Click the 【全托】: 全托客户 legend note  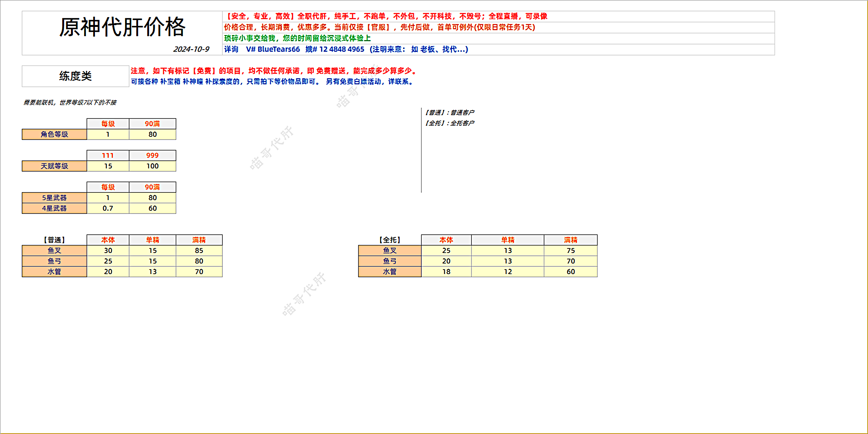coord(449,123)
